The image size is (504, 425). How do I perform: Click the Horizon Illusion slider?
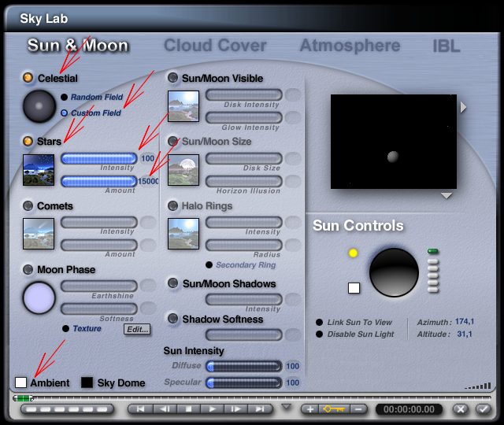click(244, 181)
